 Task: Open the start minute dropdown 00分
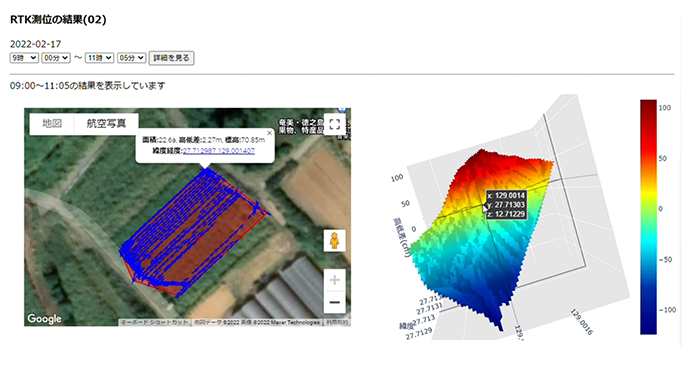pyautogui.click(x=56, y=58)
